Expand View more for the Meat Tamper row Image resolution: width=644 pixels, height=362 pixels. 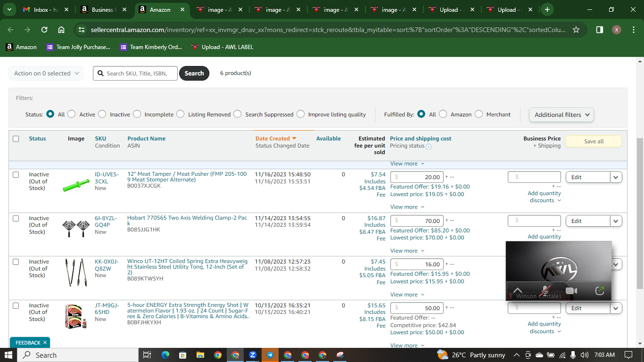[x=407, y=207]
